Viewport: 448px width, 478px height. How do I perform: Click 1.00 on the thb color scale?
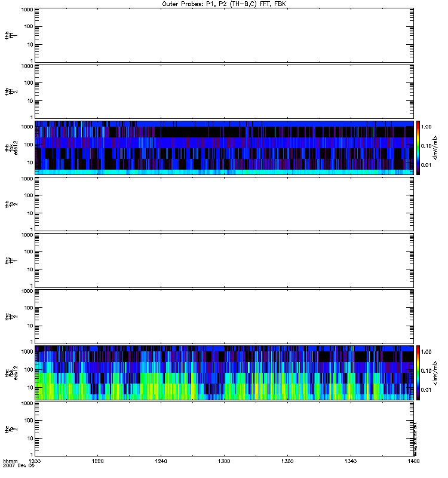[426, 127]
